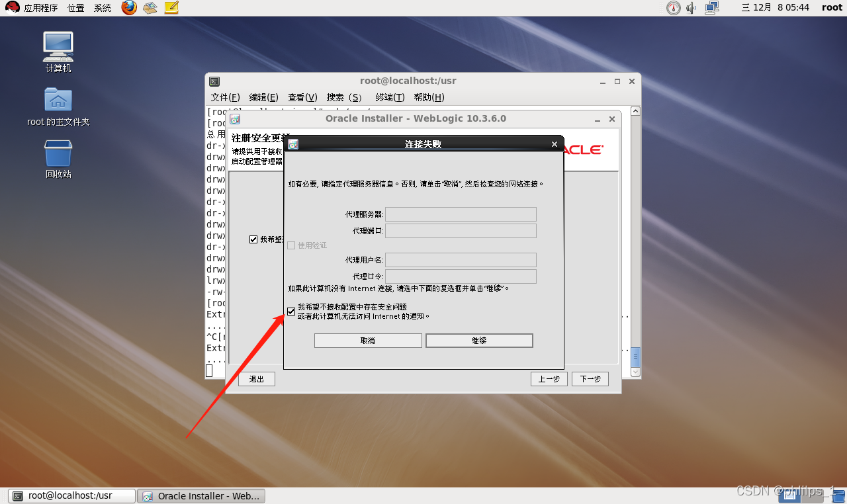Click the workspace switcher in bottom panel
The image size is (847, 504).
point(802,495)
